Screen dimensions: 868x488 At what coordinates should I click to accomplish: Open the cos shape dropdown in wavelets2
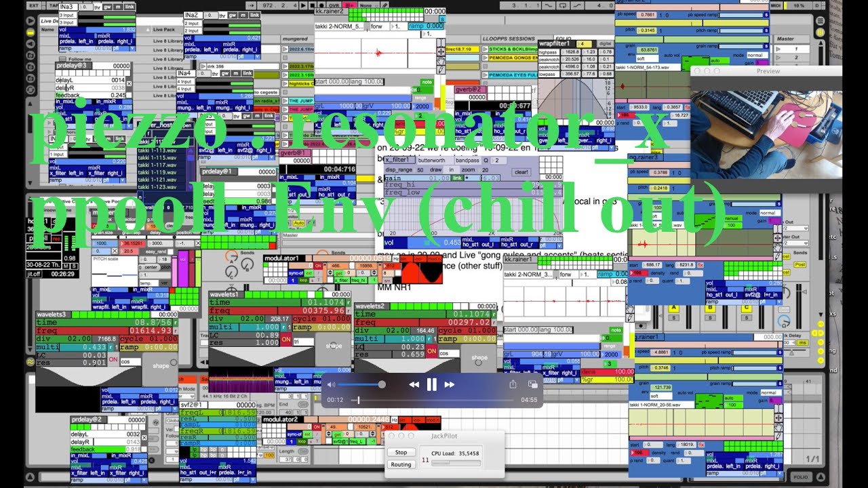click(x=448, y=353)
